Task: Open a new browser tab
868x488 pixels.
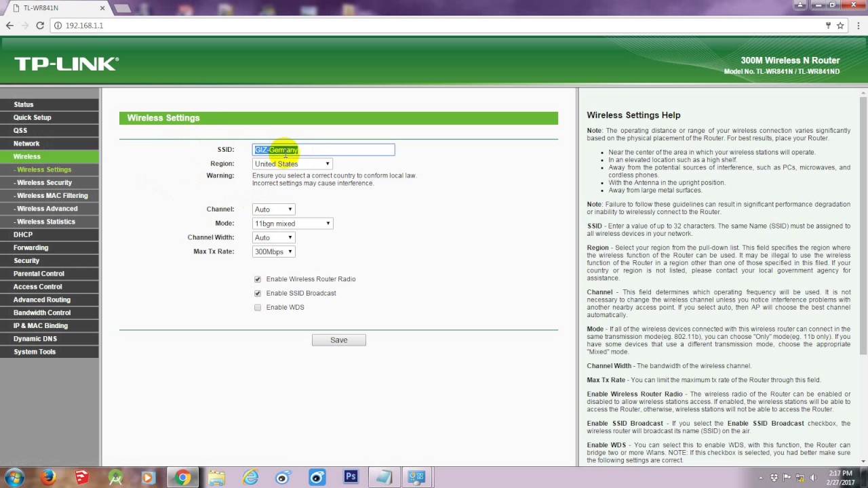Action: tap(122, 8)
